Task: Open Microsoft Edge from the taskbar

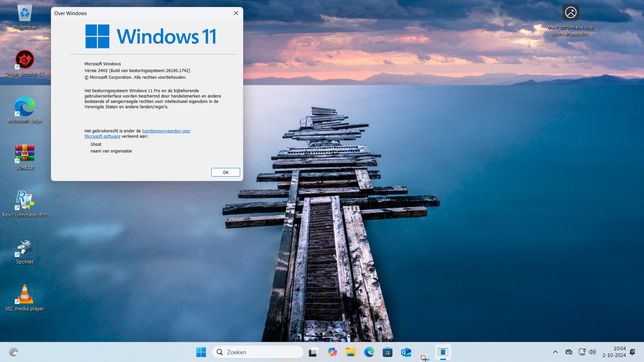Action: tap(369, 352)
